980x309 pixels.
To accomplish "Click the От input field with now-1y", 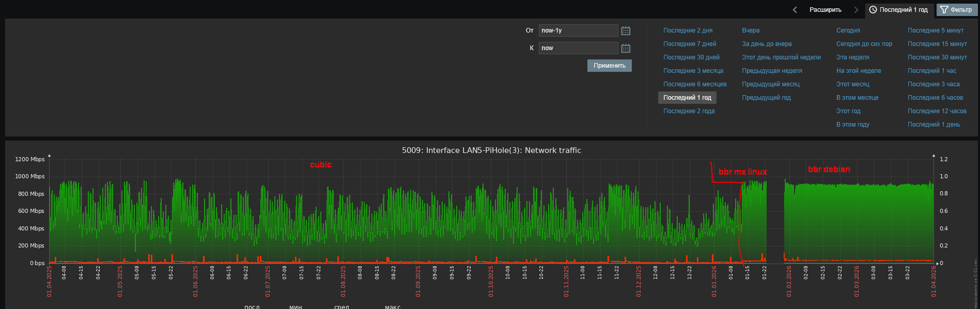I will point(578,30).
